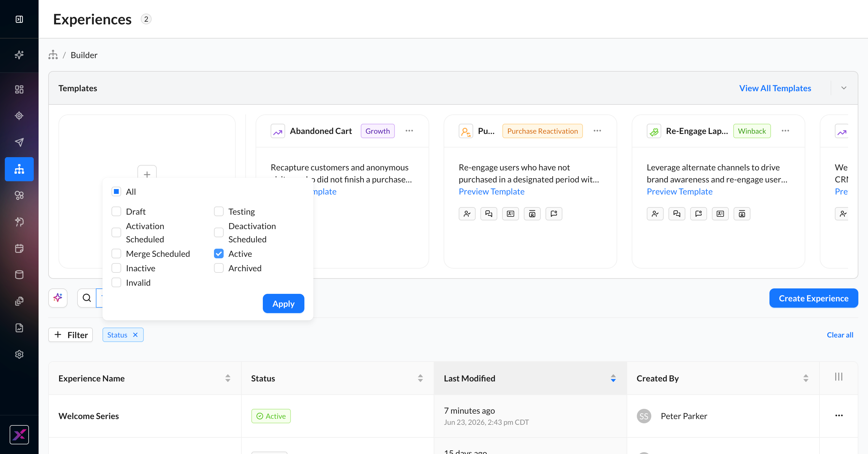This screenshot has width=868, height=454.
Task: Click the stacked pages sidebar icon
Action: (x=19, y=301)
